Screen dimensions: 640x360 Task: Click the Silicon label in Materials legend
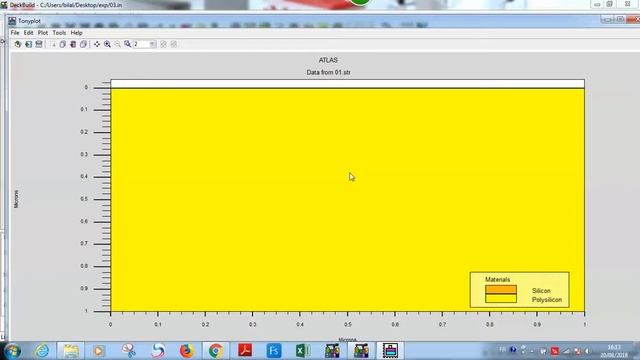pos(541,291)
